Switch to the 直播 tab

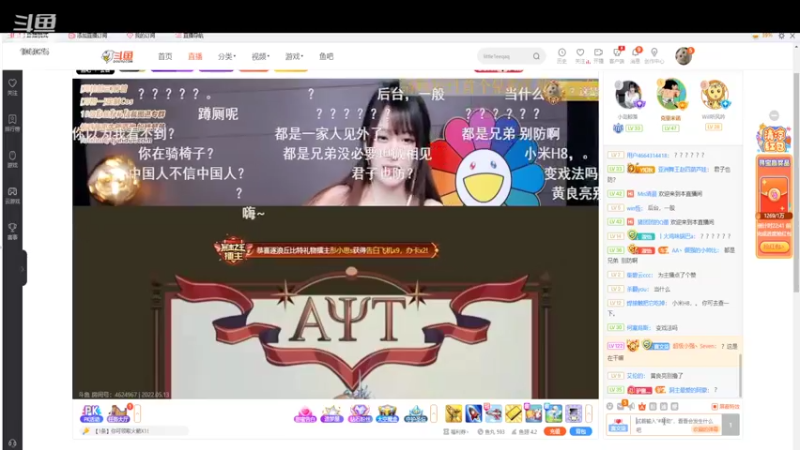pos(195,56)
